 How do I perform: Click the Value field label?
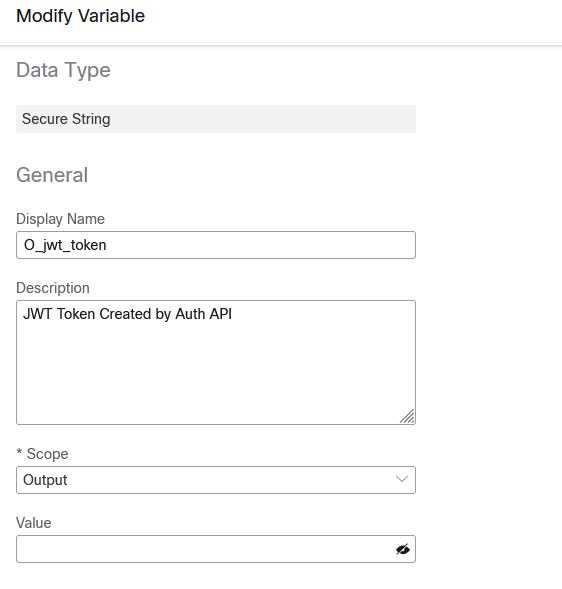click(33, 523)
